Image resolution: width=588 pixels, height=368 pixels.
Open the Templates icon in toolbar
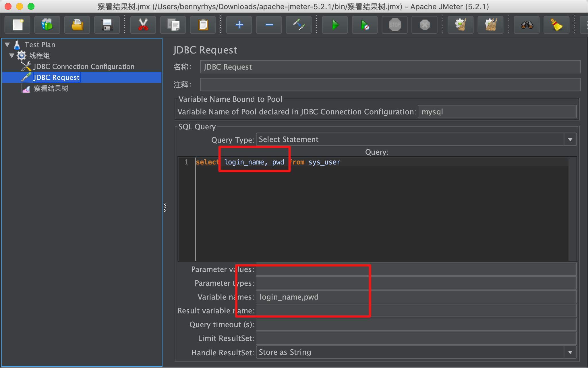coord(47,25)
